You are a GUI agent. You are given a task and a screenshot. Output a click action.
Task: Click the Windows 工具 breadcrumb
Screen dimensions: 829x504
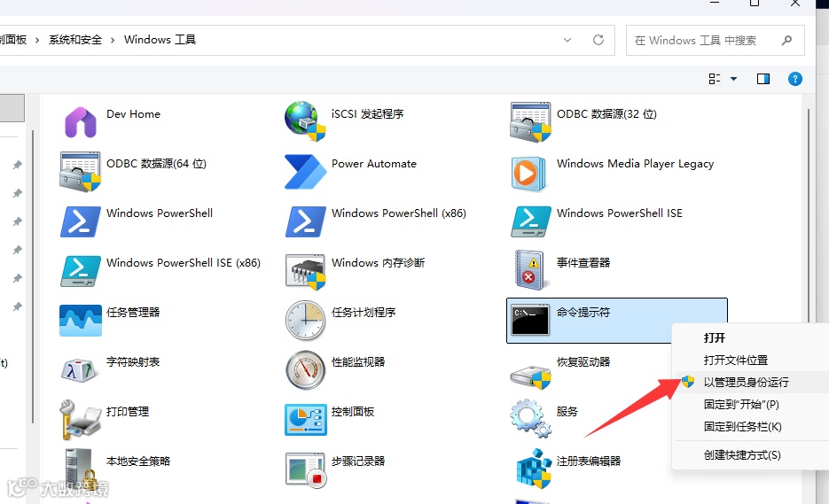pos(160,40)
